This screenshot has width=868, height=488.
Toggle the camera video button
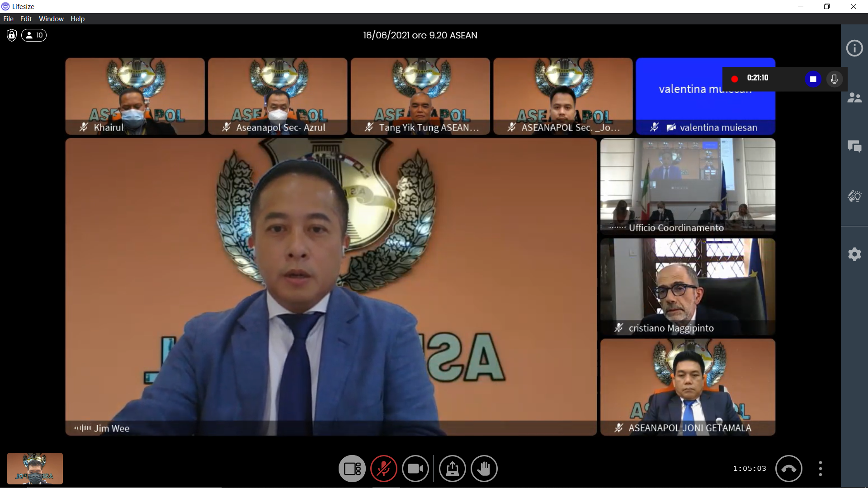(x=415, y=469)
